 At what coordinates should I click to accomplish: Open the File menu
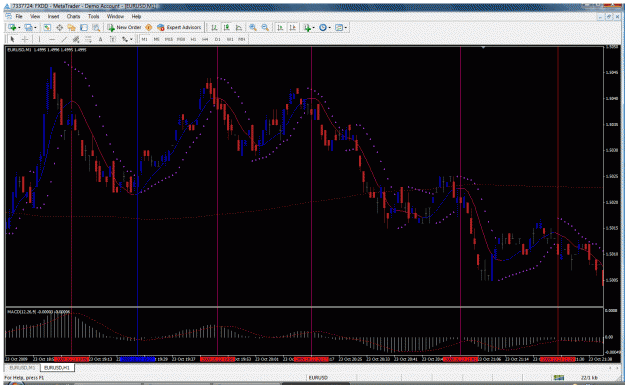[19, 16]
